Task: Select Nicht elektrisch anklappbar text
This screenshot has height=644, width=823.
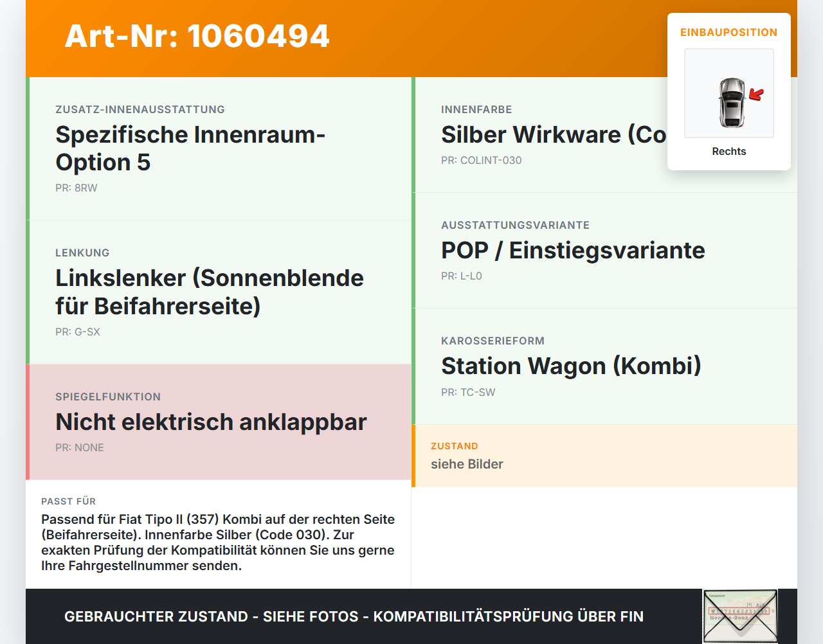Action: 211,422
